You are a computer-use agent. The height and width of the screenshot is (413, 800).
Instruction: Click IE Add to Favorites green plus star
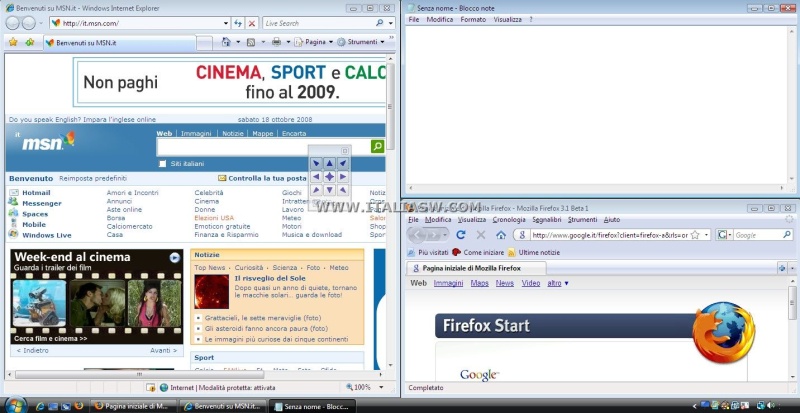pyautogui.click(x=30, y=42)
